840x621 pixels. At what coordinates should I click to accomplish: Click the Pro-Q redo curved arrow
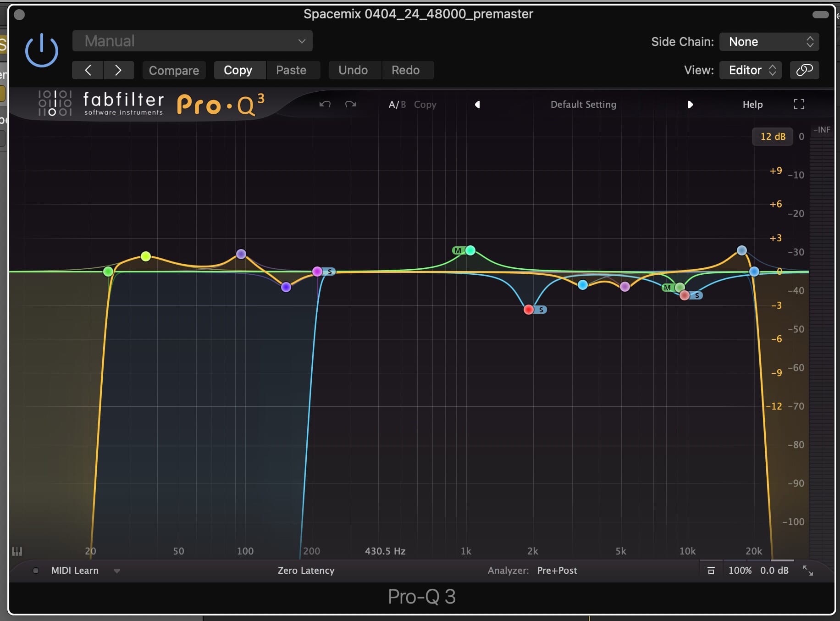[x=351, y=105]
